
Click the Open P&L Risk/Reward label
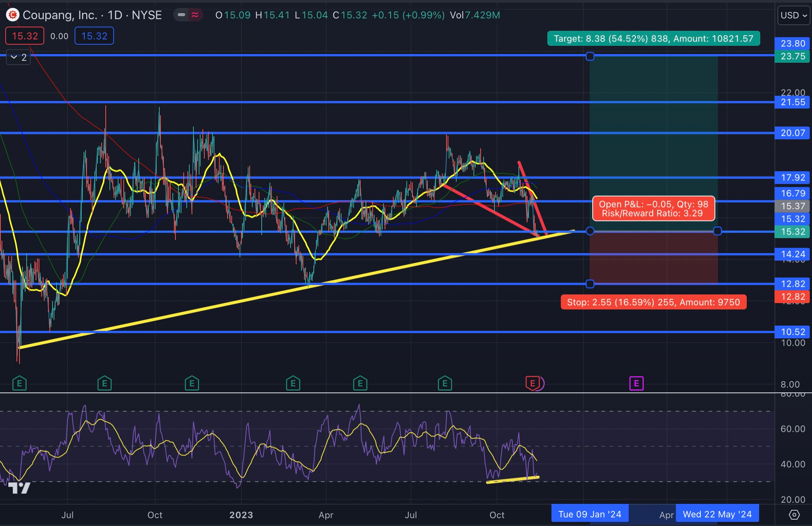click(653, 209)
